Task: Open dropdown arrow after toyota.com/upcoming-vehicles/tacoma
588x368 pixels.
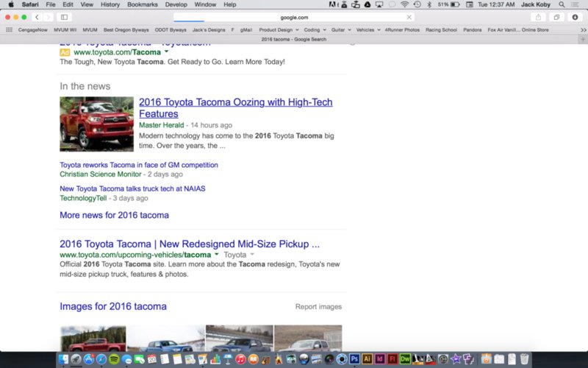Action: 216,255
